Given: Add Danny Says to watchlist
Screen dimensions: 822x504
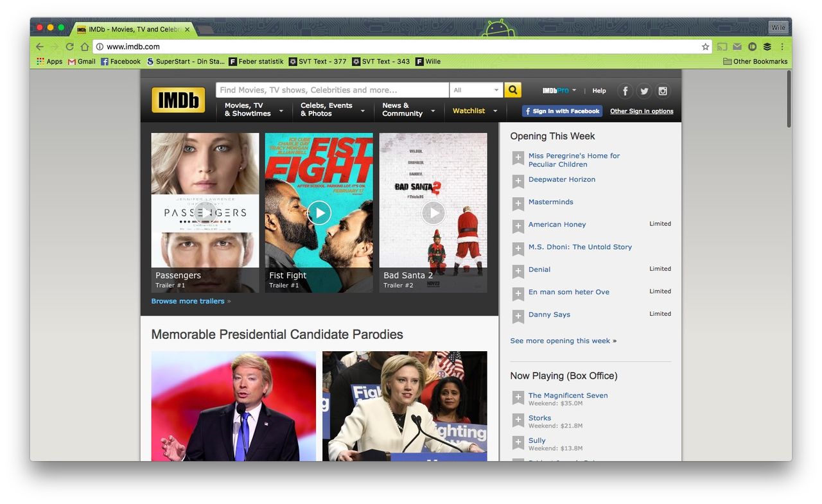Looking at the screenshot, I should click(518, 316).
